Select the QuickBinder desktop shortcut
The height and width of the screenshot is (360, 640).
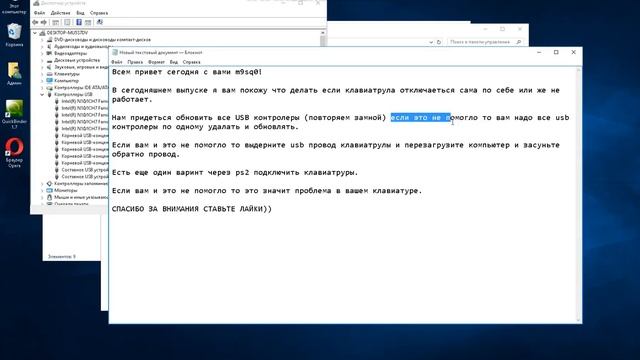pyautogui.click(x=14, y=114)
